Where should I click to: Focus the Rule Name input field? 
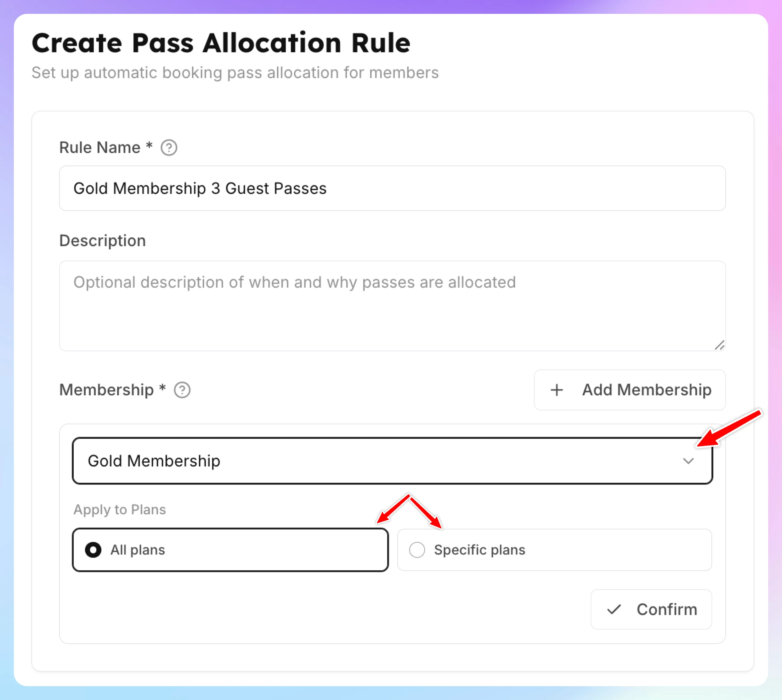(392, 189)
